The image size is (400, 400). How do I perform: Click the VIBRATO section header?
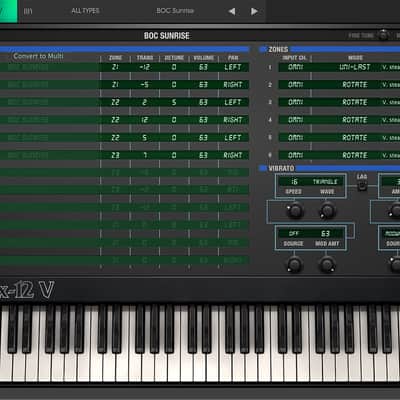coord(281,168)
